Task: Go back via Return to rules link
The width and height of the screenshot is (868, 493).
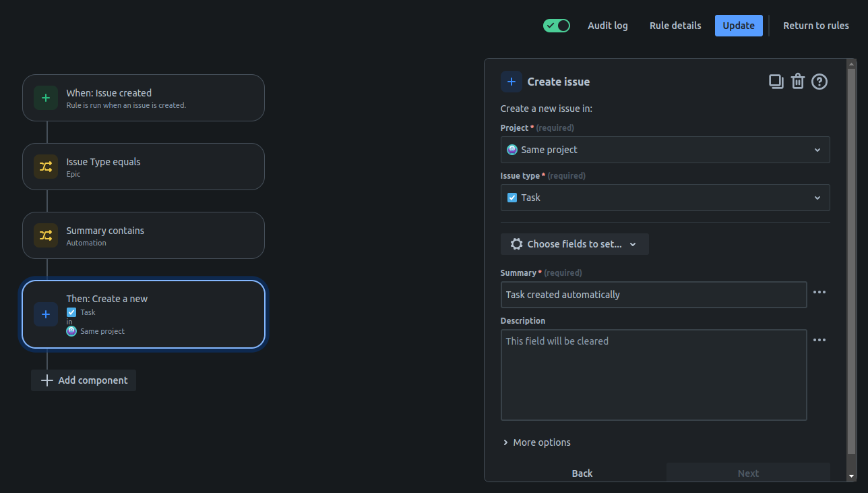Action: pos(816,26)
